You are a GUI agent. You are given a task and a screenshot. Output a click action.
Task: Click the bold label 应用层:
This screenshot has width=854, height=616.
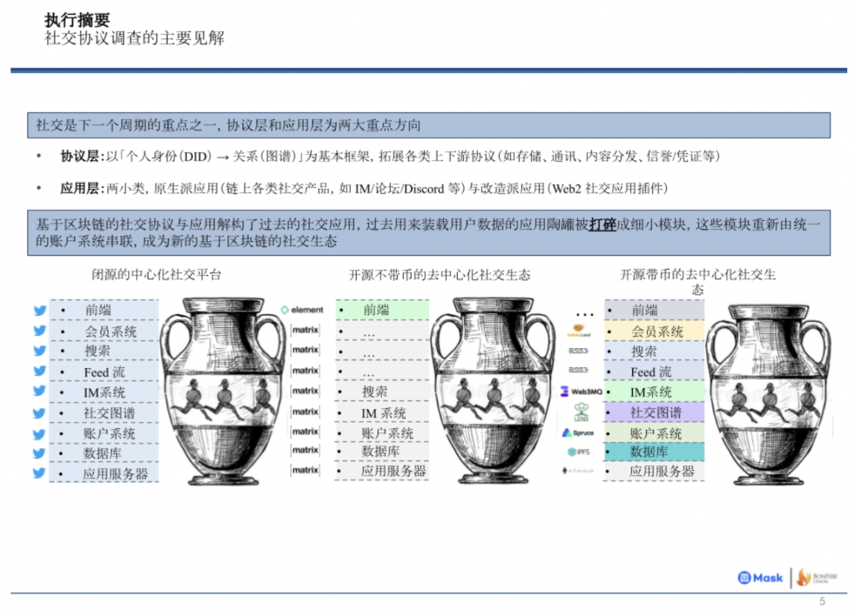(x=82, y=189)
